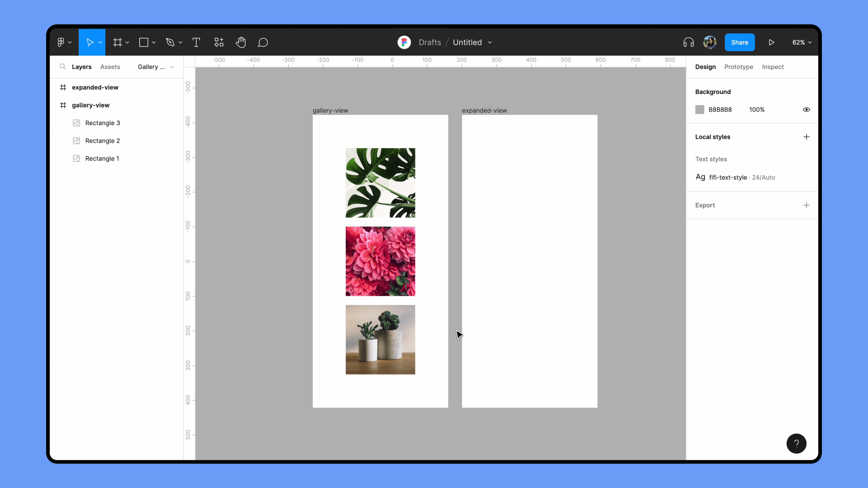Expand the Gallery page dropdown
Image resolution: width=868 pixels, height=488 pixels.
(156, 67)
